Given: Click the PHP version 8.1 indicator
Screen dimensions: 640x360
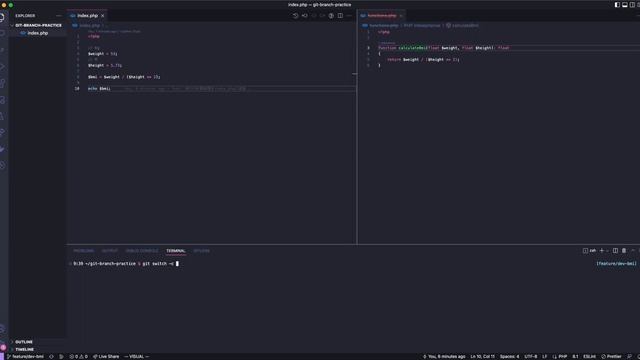Looking at the screenshot, I should click(575, 357).
